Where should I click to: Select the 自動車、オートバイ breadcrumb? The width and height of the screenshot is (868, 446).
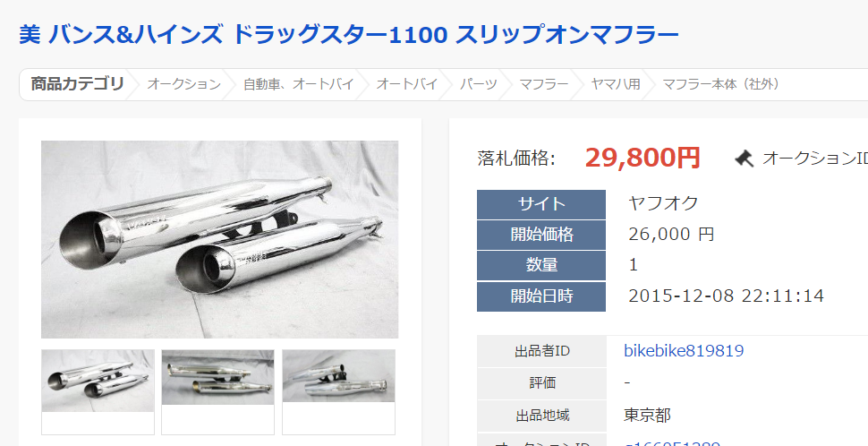(298, 84)
